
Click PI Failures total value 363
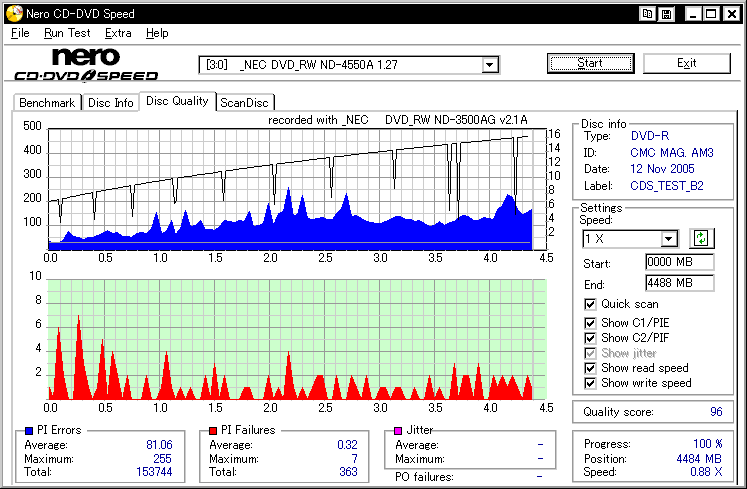tap(348, 472)
